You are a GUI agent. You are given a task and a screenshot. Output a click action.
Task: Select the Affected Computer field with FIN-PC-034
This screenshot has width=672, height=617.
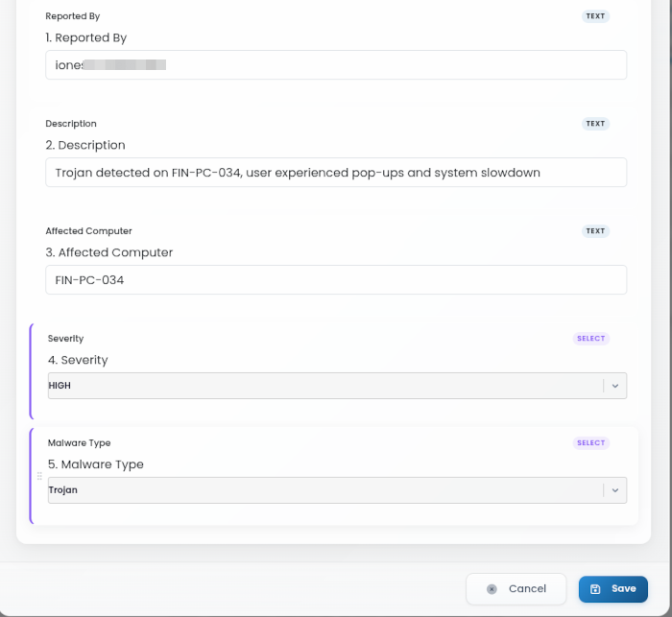(x=336, y=280)
